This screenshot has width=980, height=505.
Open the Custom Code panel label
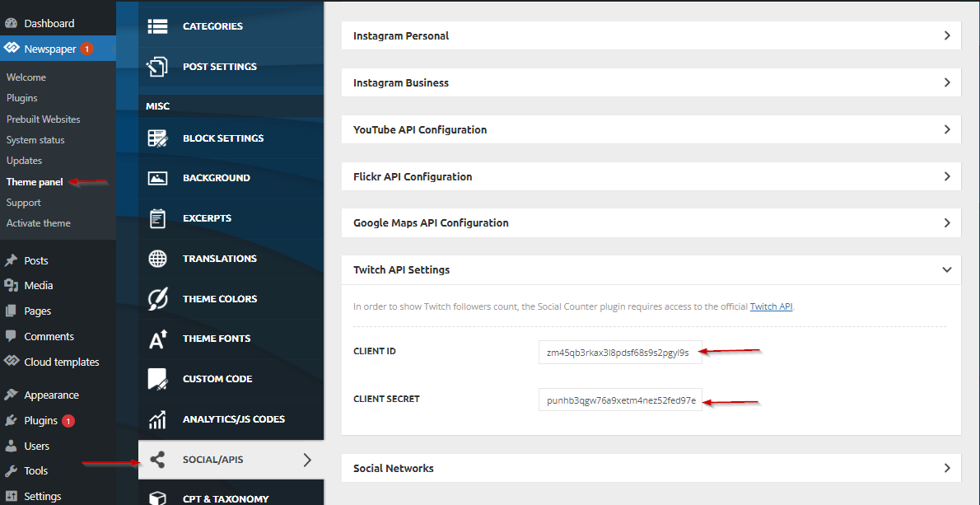click(217, 379)
